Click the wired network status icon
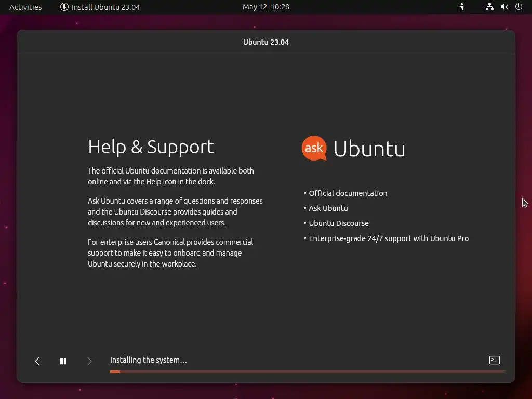Viewport: 532px width, 399px height. coord(489,7)
